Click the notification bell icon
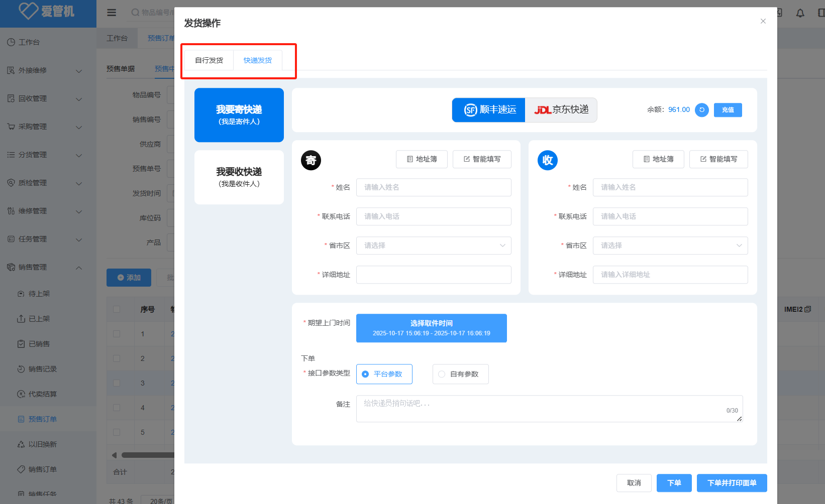 coord(800,13)
